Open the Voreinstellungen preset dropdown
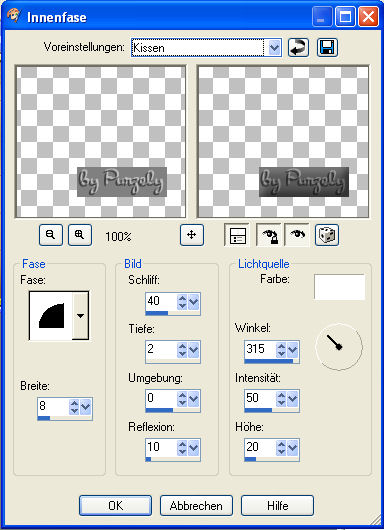Image resolution: width=384 pixels, height=530 pixels. tap(274, 48)
